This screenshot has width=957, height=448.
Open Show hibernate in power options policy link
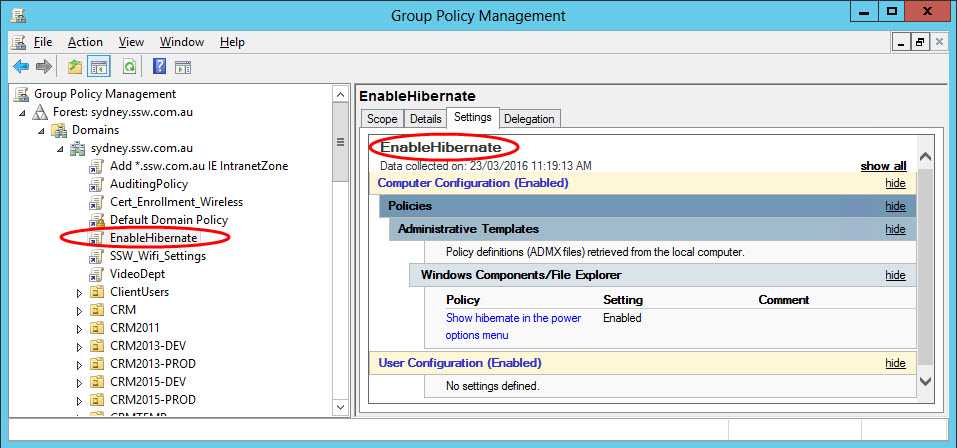click(x=513, y=318)
